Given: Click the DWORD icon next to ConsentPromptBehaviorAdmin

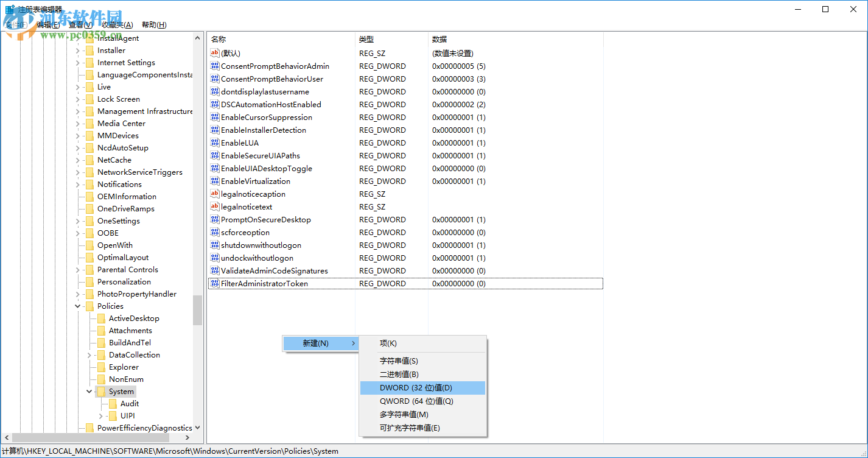Looking at the screenshot, I should coord(214,66).
